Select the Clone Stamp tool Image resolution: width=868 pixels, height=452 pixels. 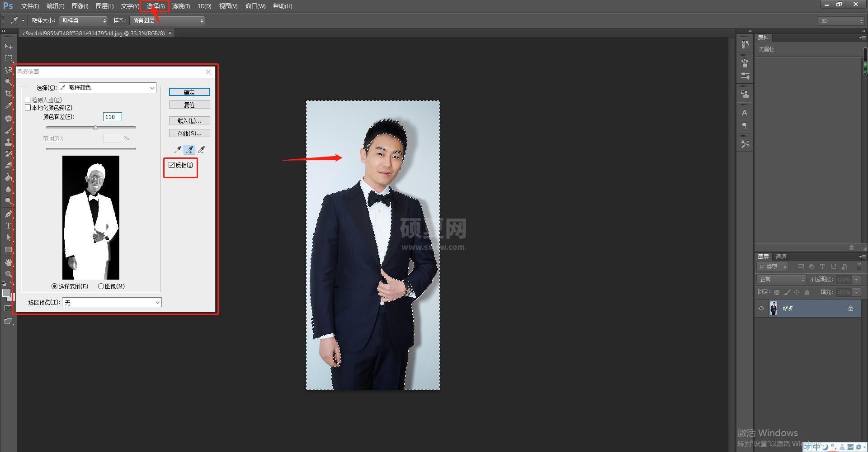coord(8,142)
